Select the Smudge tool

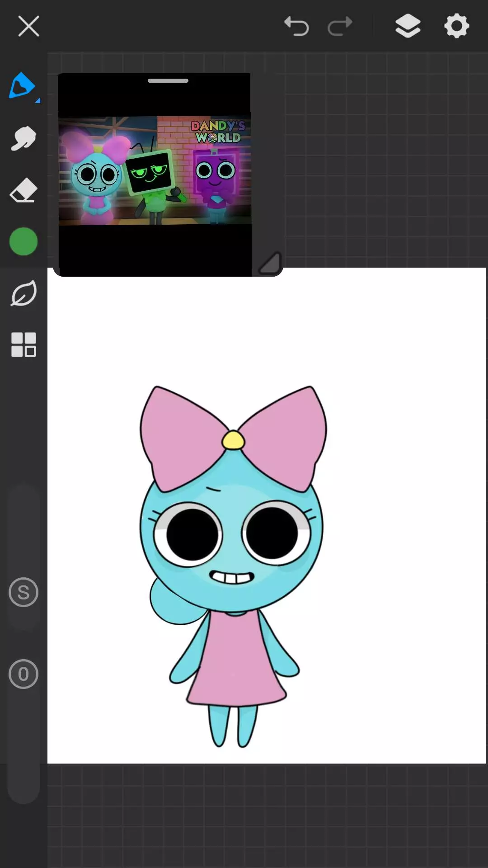[x=23, y=138]
